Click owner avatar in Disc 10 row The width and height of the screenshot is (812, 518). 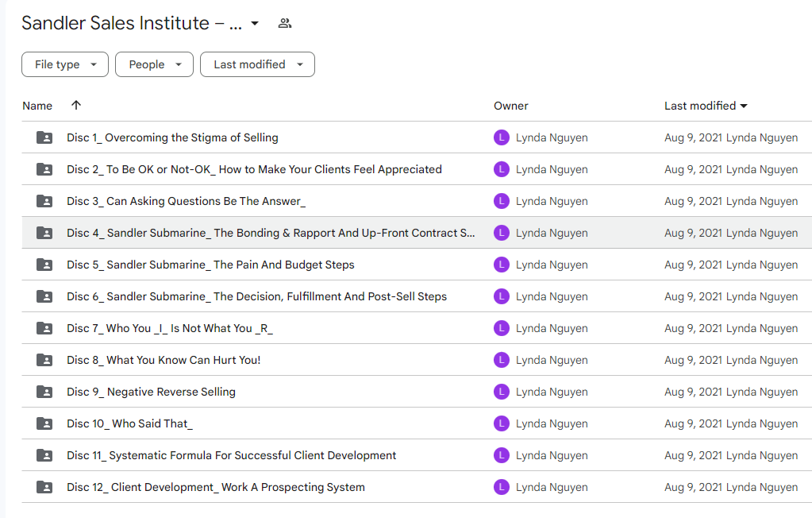pos(502,423)
